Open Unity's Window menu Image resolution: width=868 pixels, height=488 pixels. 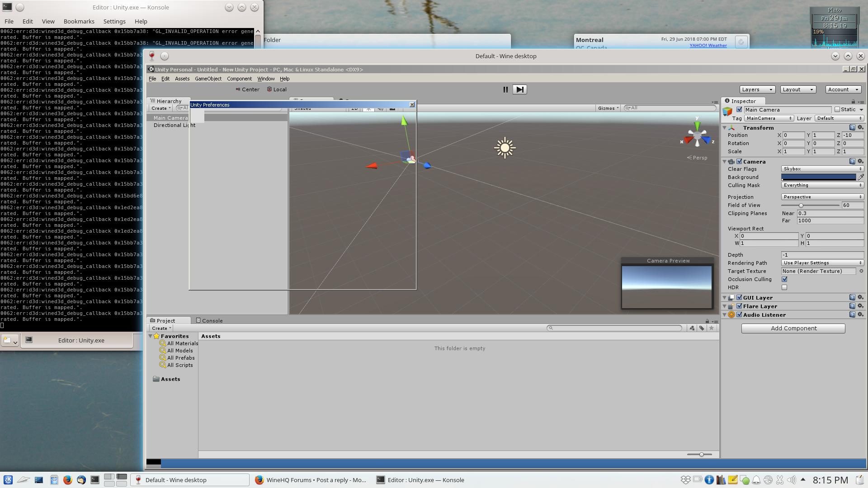[x=266, y=79]
